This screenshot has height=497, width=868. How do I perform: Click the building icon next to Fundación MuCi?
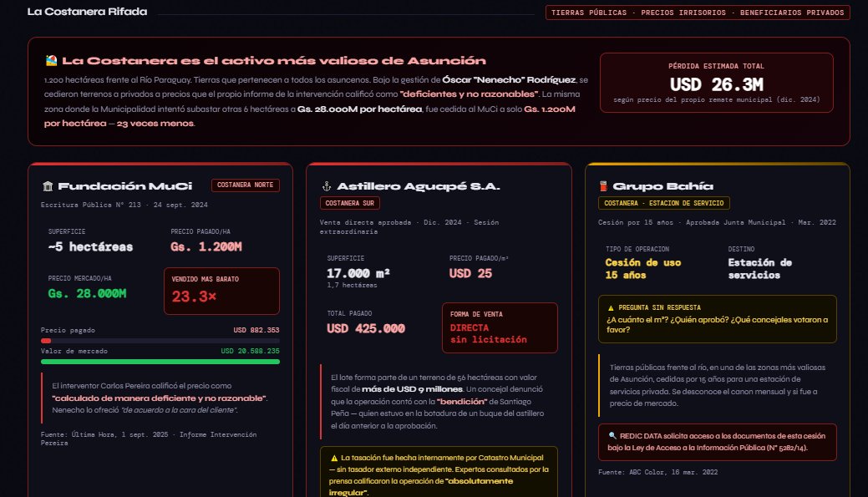click(48, 186)
